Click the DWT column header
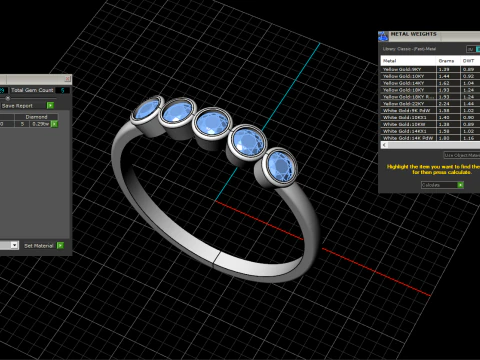 470,61
